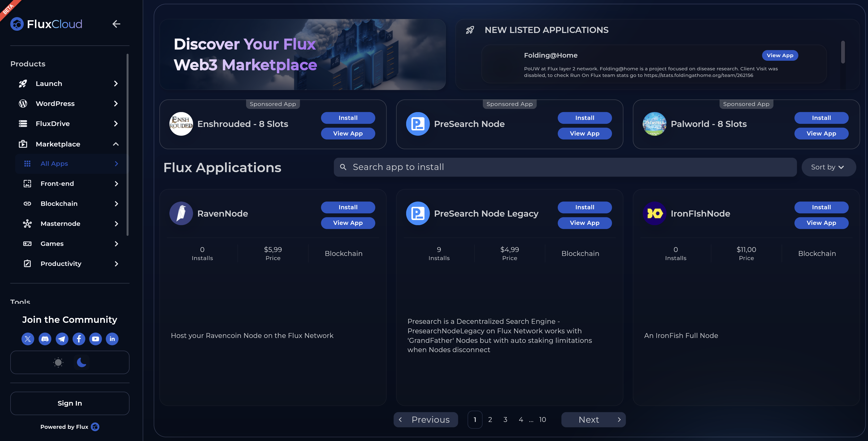Switch to light theme sun toggle
Screen dimensions: 868x441
pos(58,363)
